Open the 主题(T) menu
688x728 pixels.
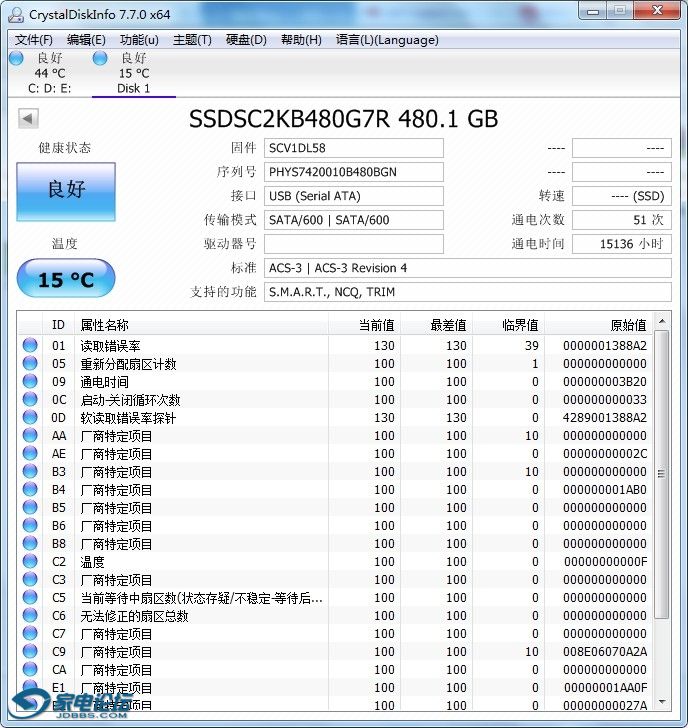tap(192, 40)
